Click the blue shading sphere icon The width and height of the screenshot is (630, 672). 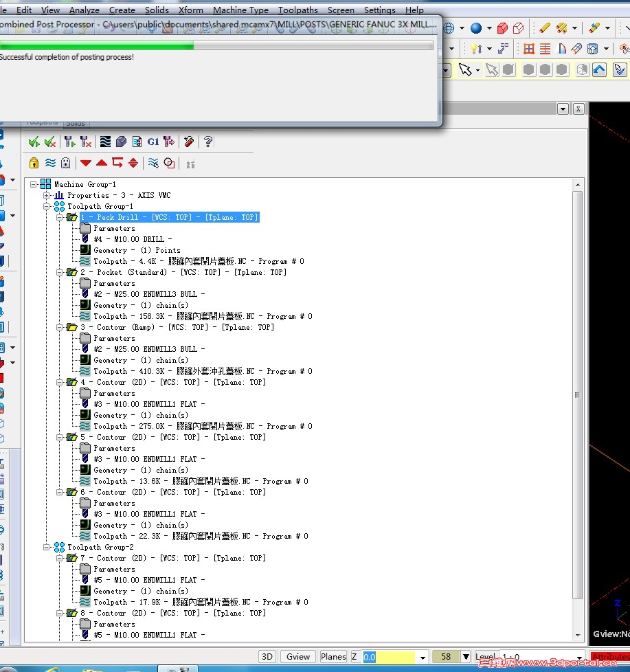click(476, 28)
